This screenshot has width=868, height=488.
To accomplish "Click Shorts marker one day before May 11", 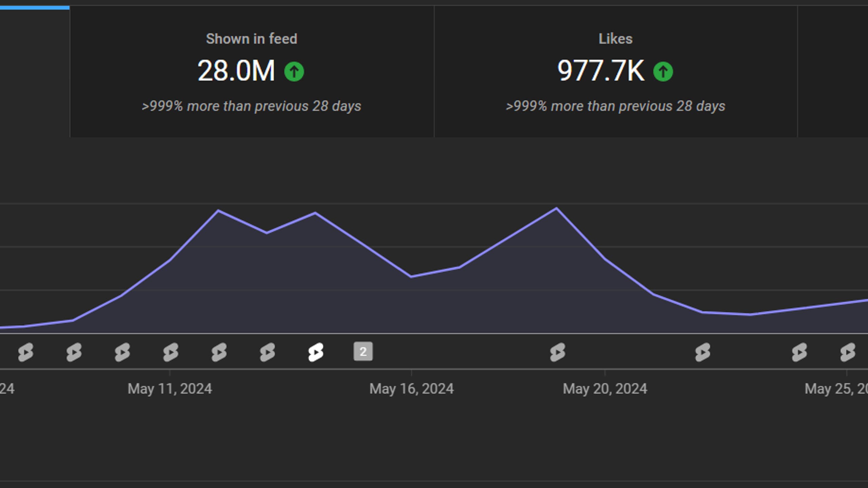I will 122,352.
